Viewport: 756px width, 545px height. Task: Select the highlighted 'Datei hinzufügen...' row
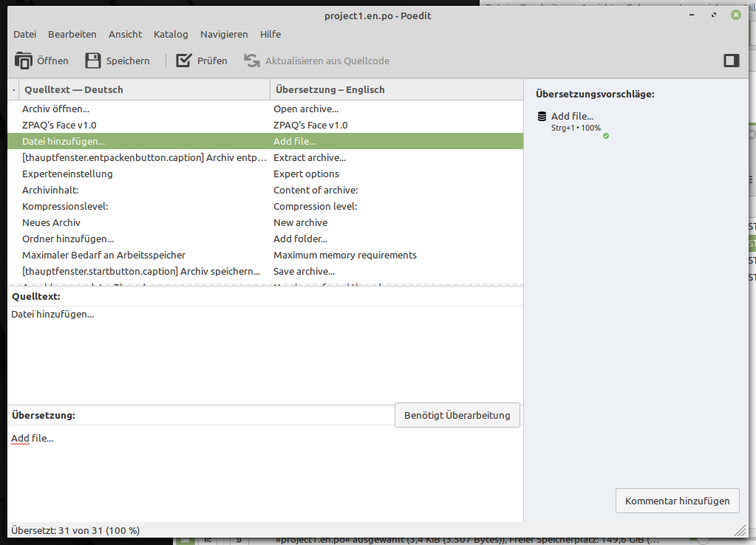[265, 141]
